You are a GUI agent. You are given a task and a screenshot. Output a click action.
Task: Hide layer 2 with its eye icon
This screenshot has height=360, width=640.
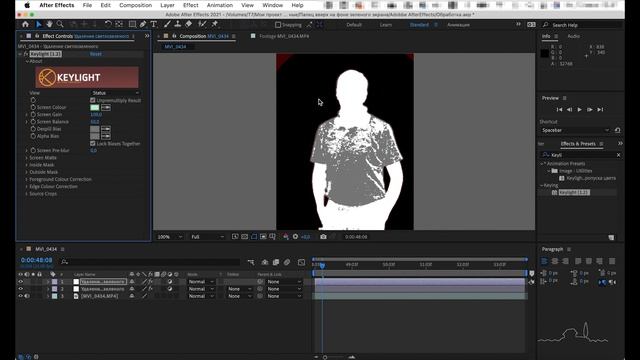coord(20,289)
